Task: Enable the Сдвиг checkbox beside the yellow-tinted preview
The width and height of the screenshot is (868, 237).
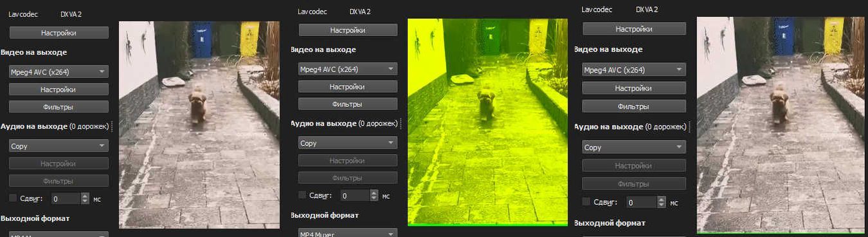Action: [x=302, y=195]
